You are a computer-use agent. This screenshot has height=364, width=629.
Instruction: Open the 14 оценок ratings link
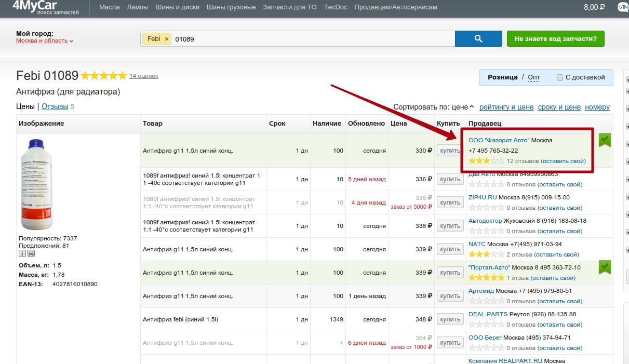point(143,76)
